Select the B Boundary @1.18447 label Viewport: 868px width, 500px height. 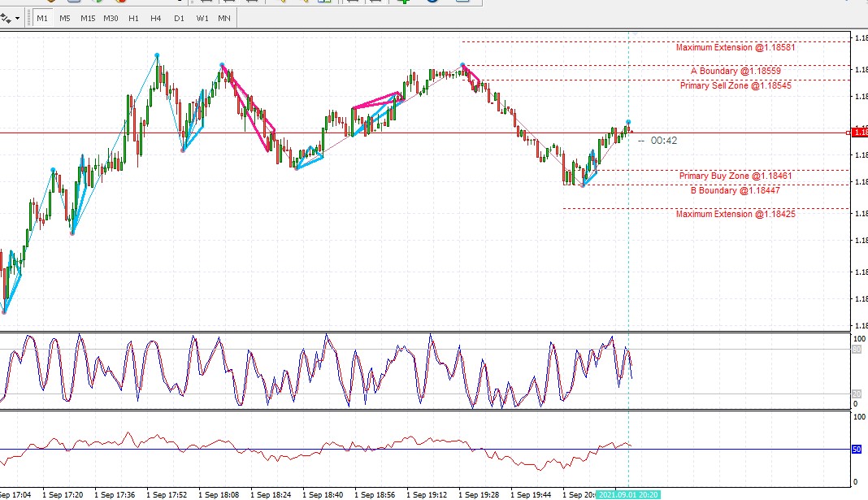pos(735,190)
